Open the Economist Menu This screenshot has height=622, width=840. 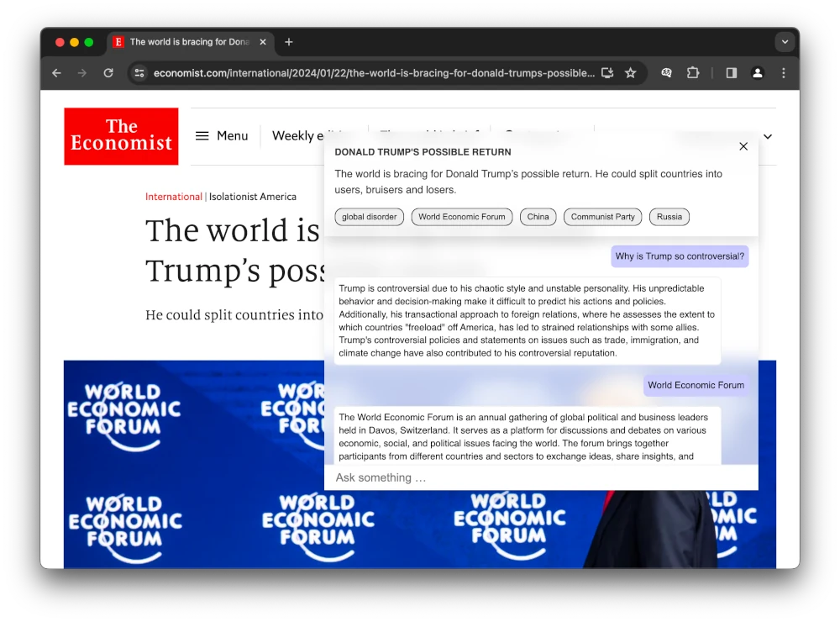click(222, 136)
